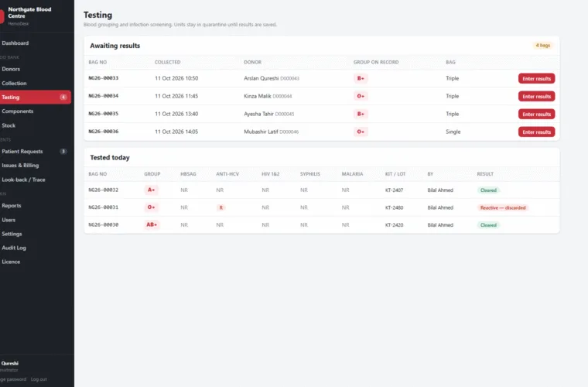Open Components from the sidebar
Image resolution: width=588 pixels, height=387 pixels.
pyautogui.click(x=17, y=111)
